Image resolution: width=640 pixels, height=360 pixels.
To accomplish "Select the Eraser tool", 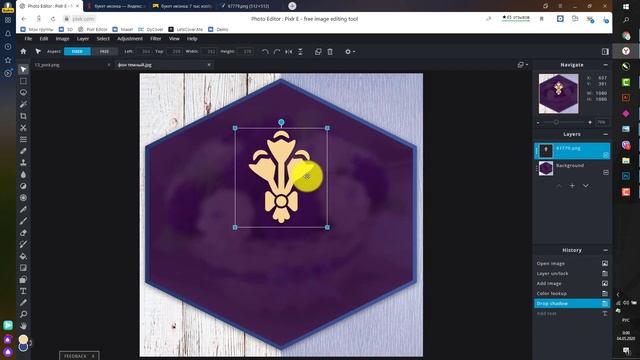I will tap(23, 233).
